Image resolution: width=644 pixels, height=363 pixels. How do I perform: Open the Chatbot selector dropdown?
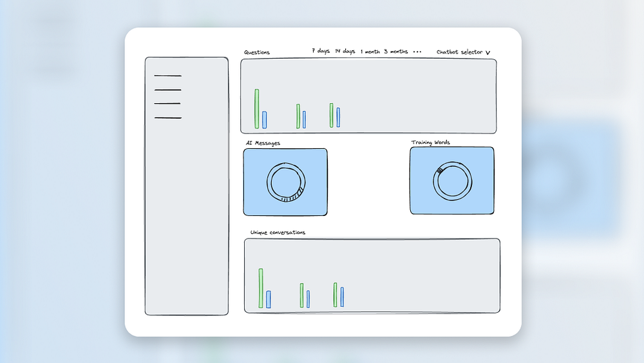coord(463,52)
